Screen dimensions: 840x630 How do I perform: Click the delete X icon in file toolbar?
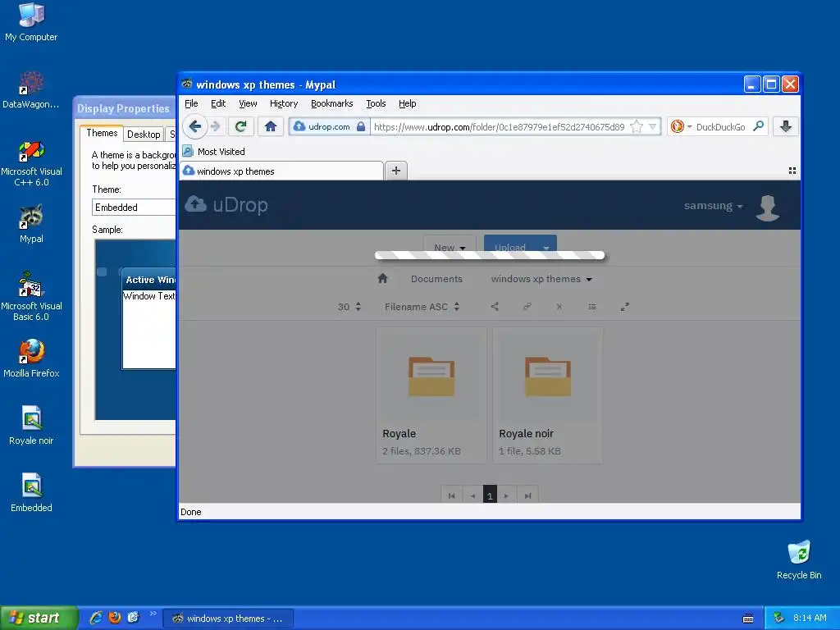(x=559, y=307)
